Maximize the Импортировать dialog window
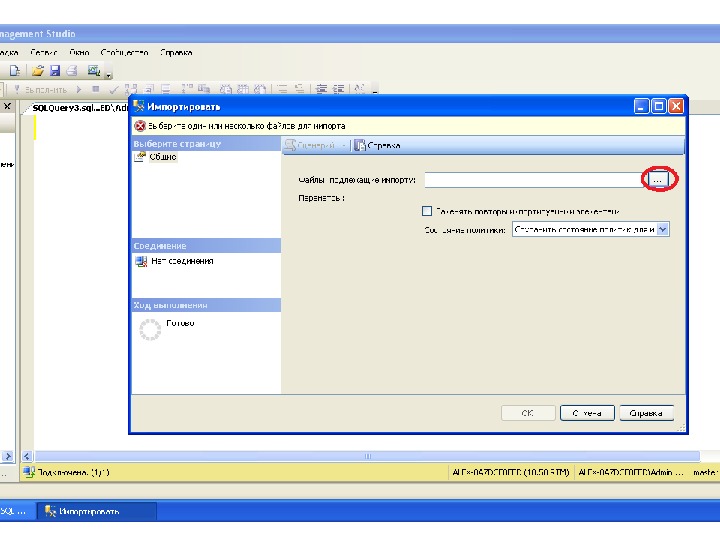 tap(658, 107)
